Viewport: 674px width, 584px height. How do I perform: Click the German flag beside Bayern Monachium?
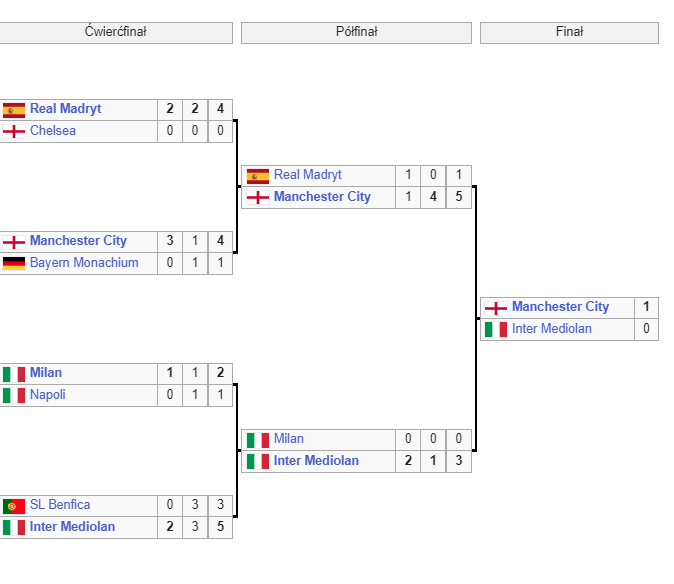point(14,263)
